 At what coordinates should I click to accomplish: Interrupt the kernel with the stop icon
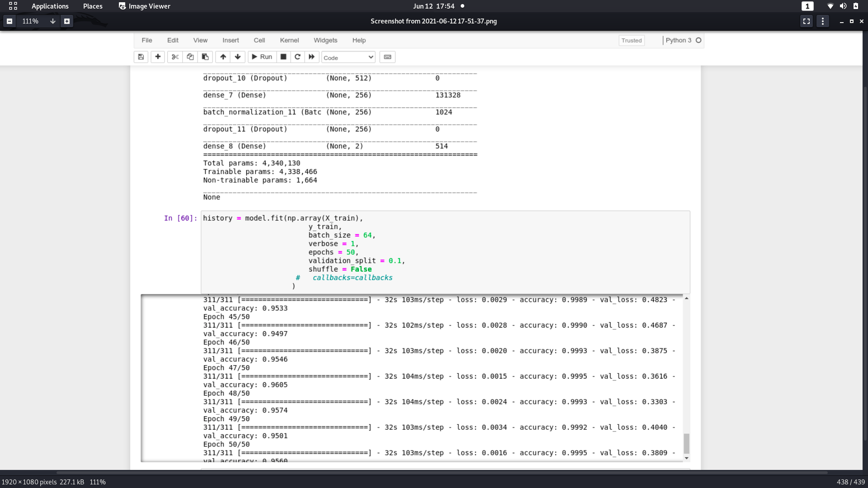(x=283, y=57)
